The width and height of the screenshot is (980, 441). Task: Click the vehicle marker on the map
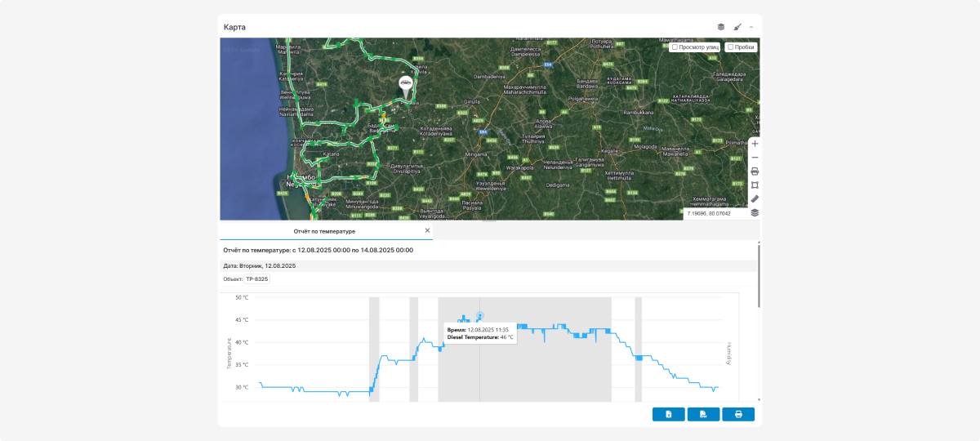coord(405,84)
